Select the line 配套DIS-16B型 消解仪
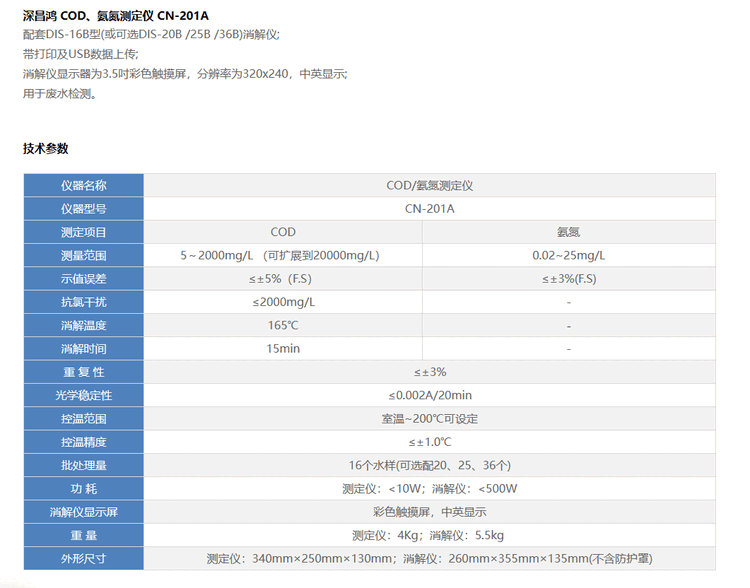Screen dimensions: 750x588 [x=151, y=34]
